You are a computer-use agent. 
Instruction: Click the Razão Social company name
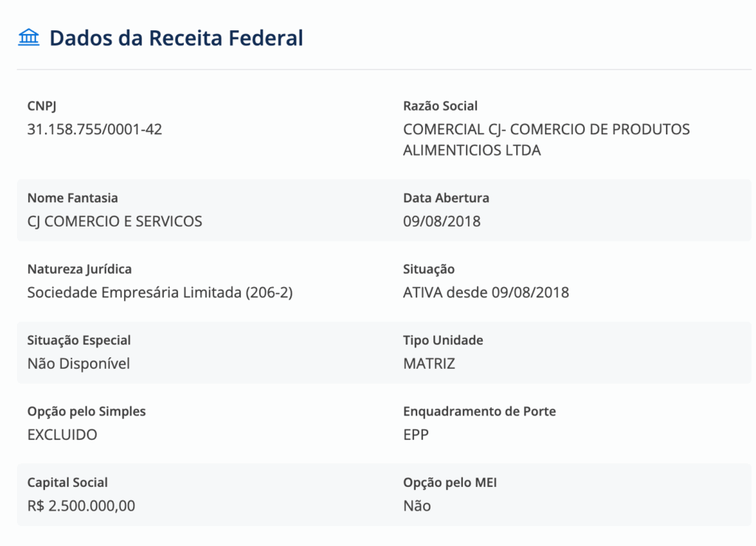click(x=546, y=139)
